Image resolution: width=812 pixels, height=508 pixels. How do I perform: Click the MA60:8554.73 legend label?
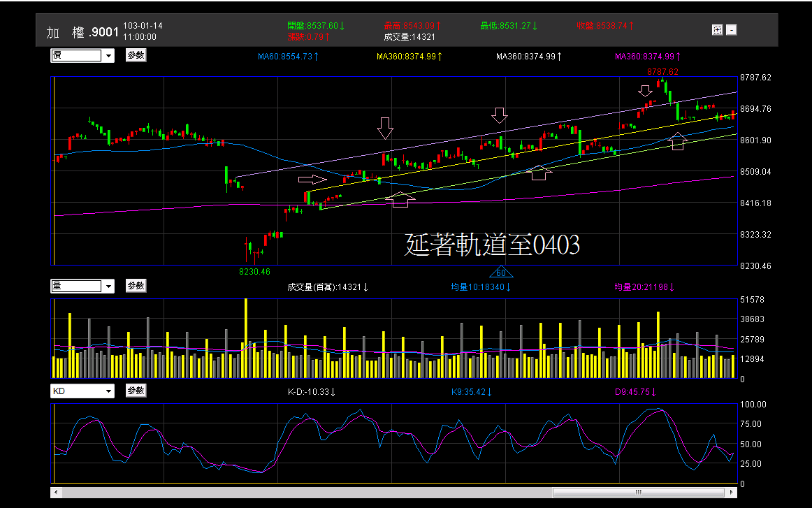click(289, 55)
